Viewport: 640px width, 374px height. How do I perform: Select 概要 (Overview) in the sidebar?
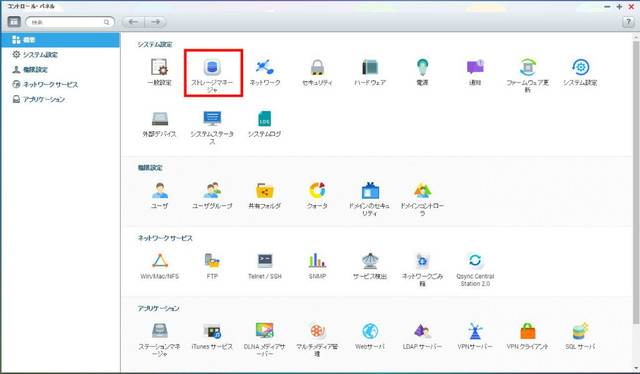(60, 40)
